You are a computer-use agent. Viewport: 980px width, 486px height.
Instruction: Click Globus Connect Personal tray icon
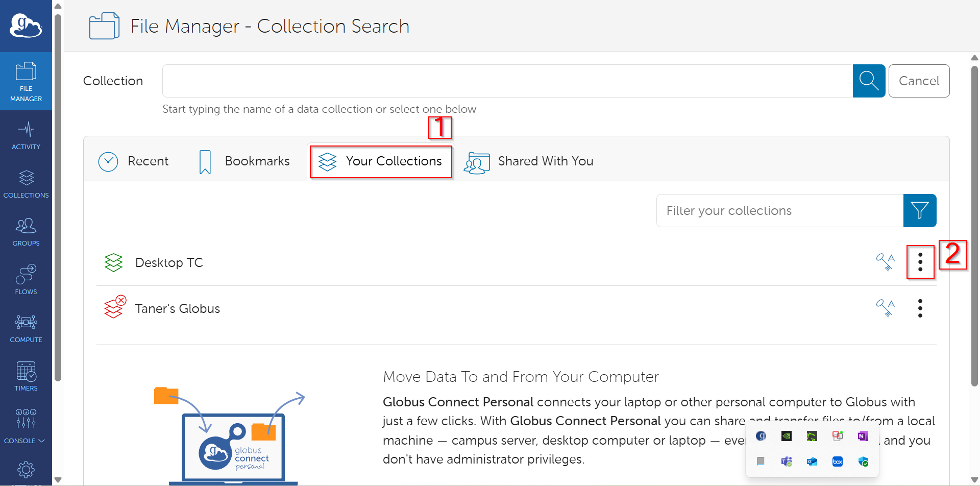coord(761,435)
